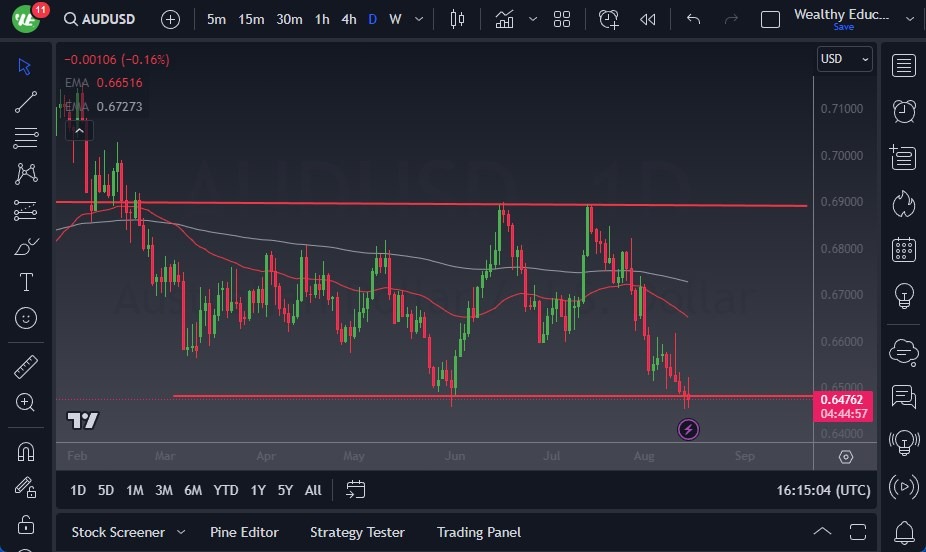Select the 6M date range button
This screenshot has height=552, width=926.
click(193, 490)
